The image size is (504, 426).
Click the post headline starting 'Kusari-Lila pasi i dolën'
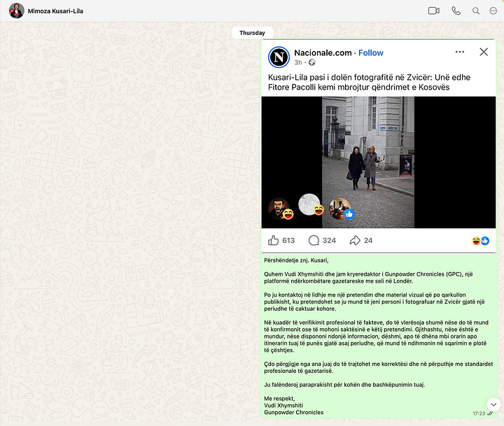click(x=369, y=83)
